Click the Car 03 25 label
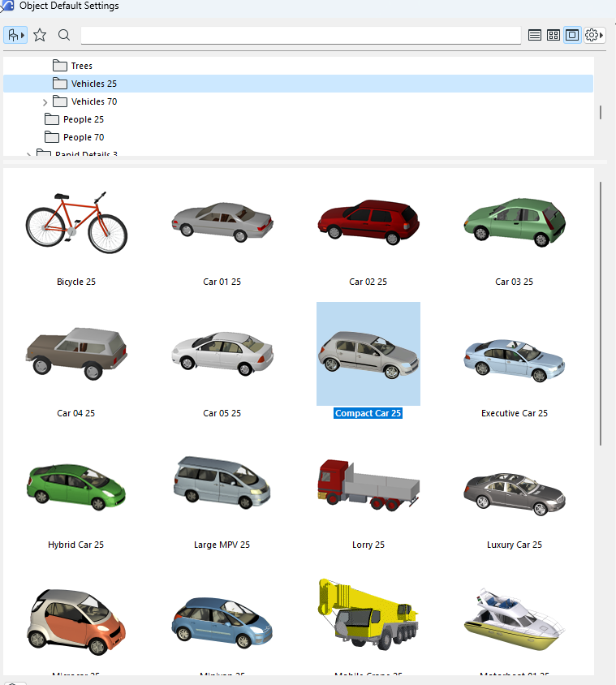The image size is (616, 685). (515, 282)
